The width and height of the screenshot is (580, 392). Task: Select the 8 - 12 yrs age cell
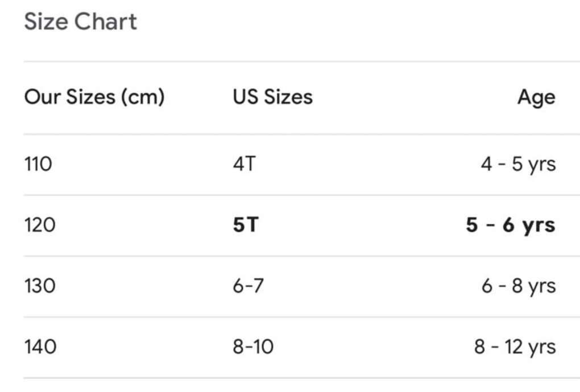pos(515,347)
